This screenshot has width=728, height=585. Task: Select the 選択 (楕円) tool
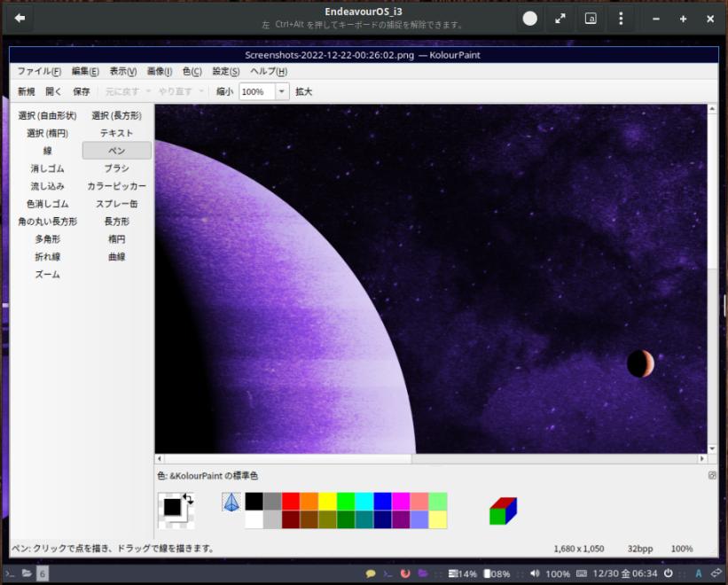(47, 133)
